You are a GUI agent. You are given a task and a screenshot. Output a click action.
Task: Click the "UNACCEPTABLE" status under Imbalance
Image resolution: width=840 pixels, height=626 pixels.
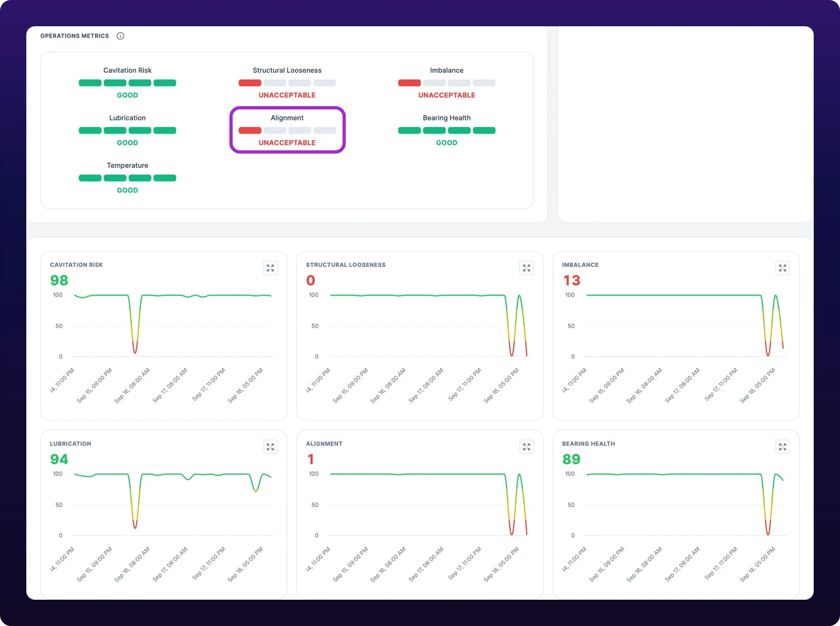(447, 95)
